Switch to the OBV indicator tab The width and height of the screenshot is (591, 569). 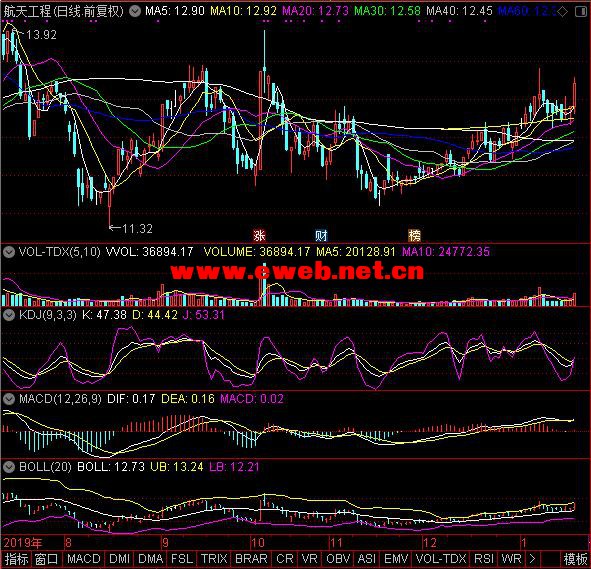pyautogui.click(x=337, y=558)
